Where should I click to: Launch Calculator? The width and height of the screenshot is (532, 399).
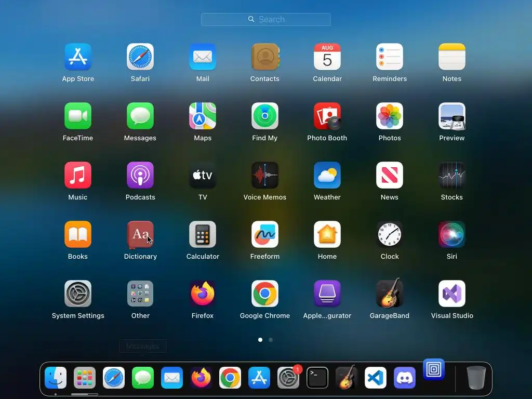pos(203,234)
